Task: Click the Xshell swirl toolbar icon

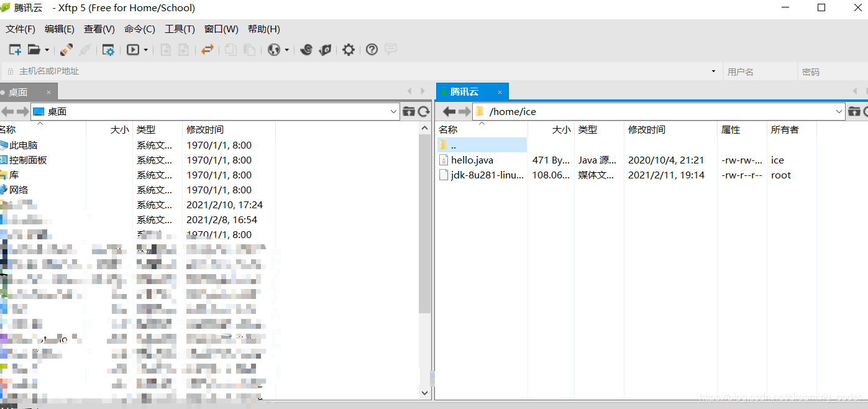Action: [x=306, y=50]
